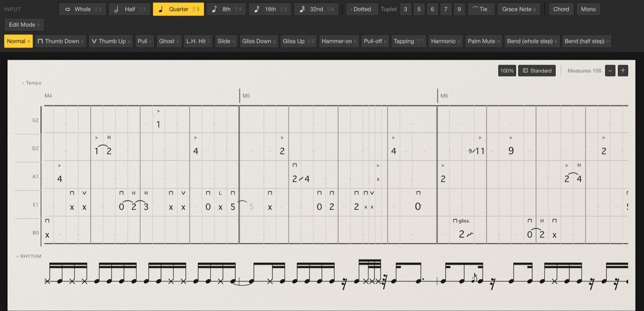The width and height of the screenshot is (644, 311).
Task: Decrease measures with minus button
Action: click(x=610, y=70)
